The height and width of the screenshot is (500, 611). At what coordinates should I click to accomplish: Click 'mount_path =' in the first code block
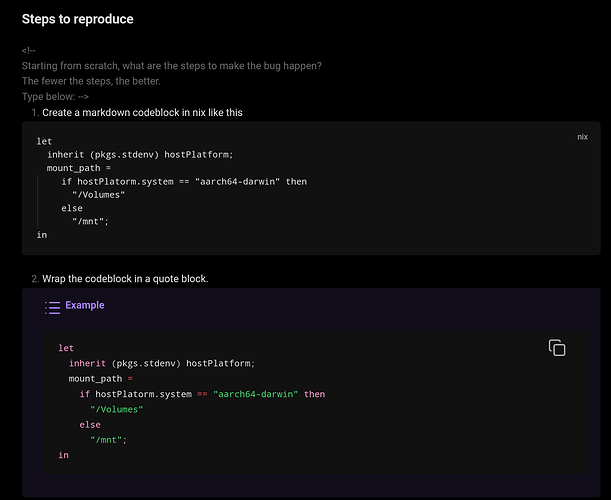pos(79,168)
